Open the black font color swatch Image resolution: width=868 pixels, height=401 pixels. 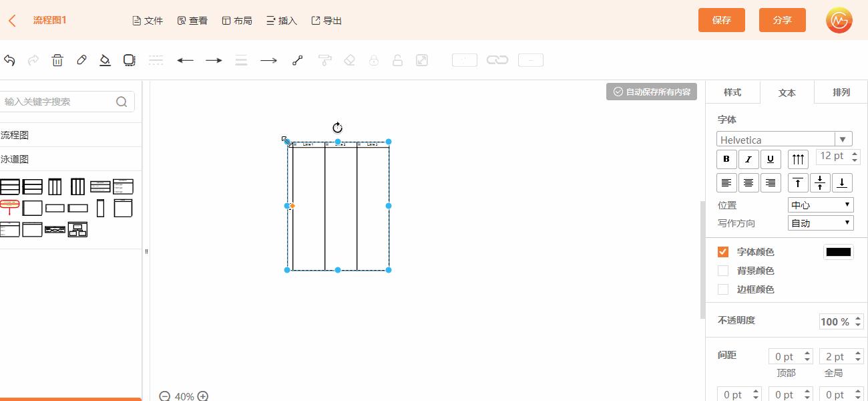pos(838,252)
